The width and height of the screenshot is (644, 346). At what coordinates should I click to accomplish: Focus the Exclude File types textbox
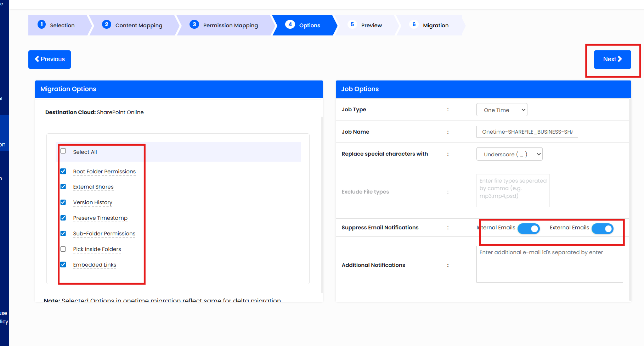click(x=513, y=190)
